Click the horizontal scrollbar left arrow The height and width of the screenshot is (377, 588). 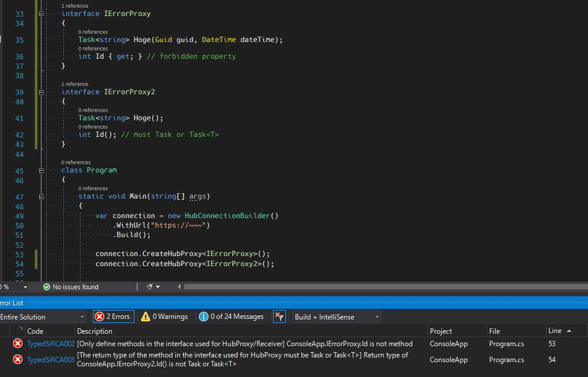(x=179, y=286)
